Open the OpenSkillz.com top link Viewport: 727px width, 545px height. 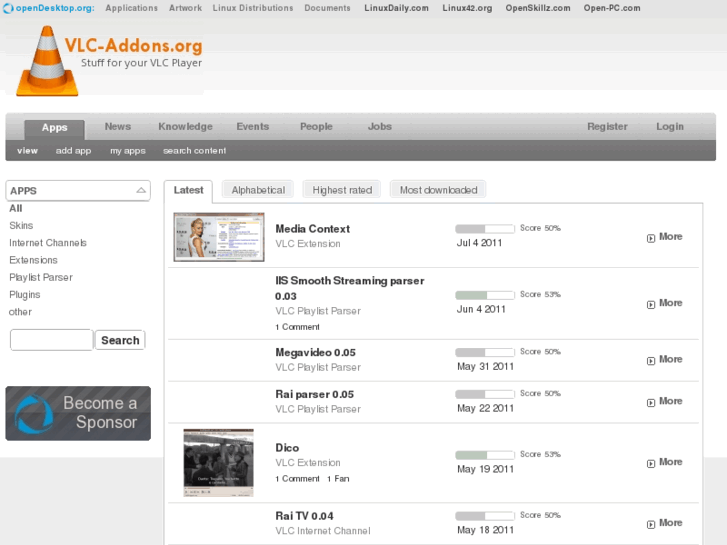538,8
